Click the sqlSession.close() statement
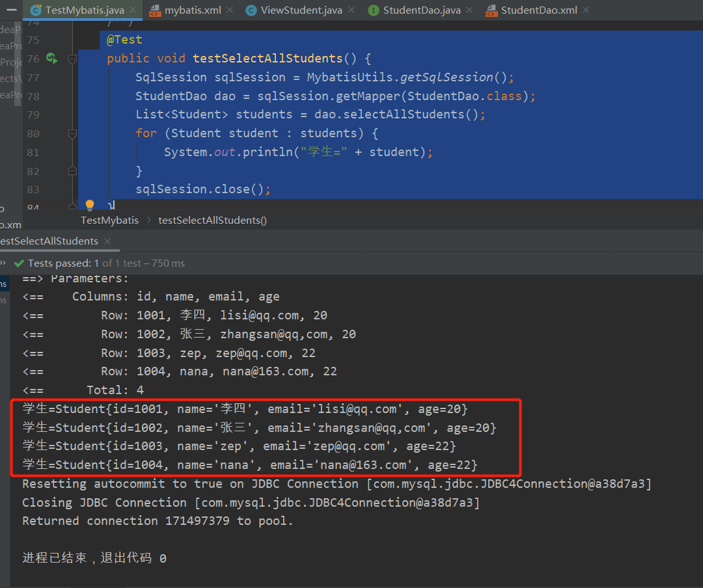Image resolution: width=703 pixels, height=588 pixels. pos(202,189)
